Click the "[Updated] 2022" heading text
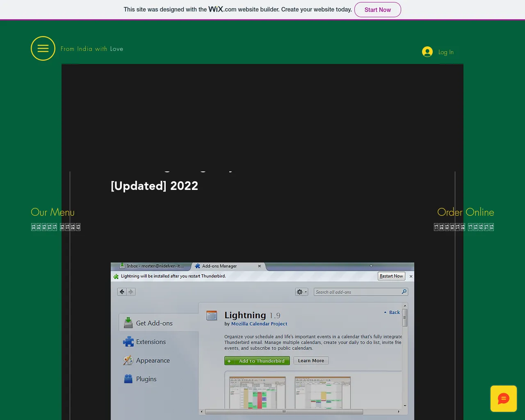This screenshot has height=420, width=525. (155, 186)
